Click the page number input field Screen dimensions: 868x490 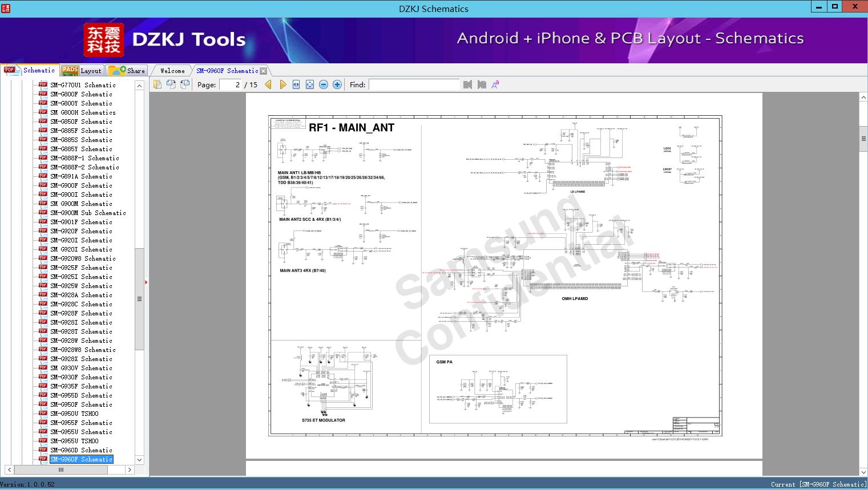pyautogui.click(x=230, y=84)
